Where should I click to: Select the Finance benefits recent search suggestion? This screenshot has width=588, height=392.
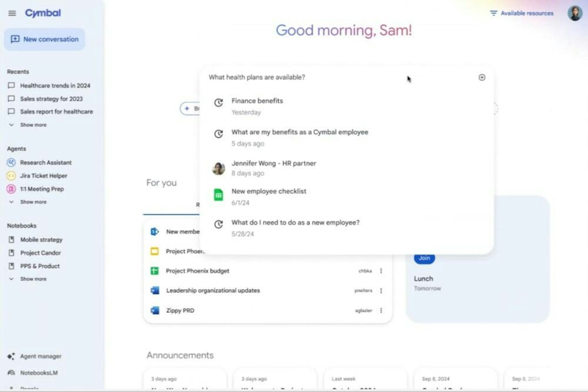point(346,107)
